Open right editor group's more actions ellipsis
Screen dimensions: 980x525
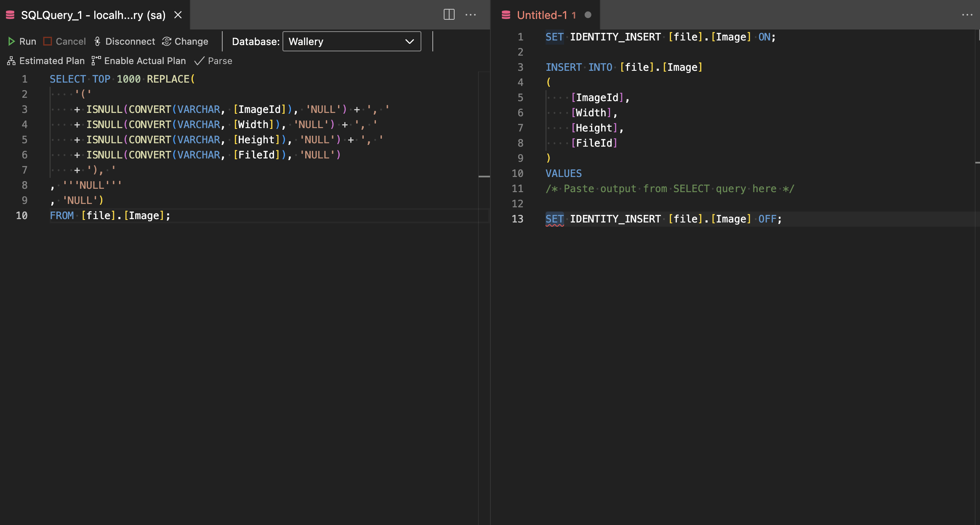(x=967, y=15)
